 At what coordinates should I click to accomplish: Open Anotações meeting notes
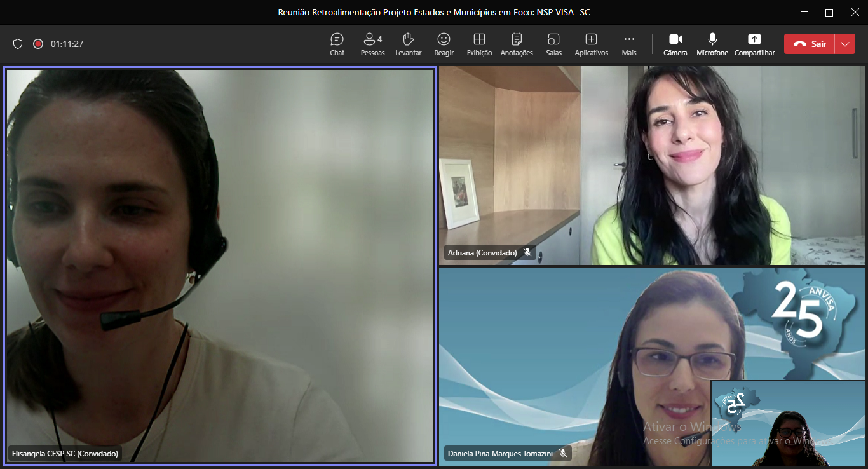coord(517,44)
